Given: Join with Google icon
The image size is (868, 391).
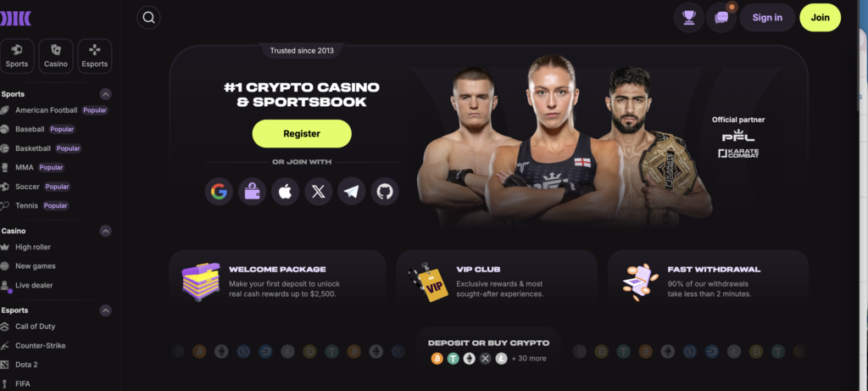Looking at the screenshot, I should 219,192.
